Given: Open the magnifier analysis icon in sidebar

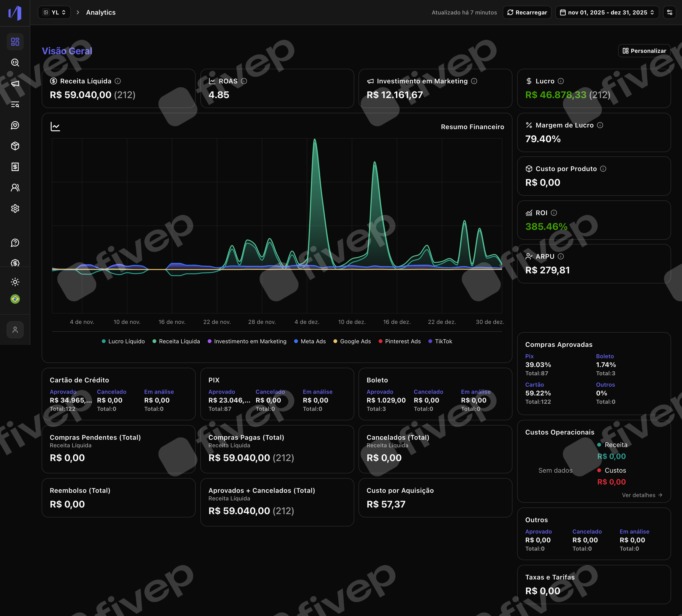Looking at the screenshot, I should click(x=15, y=63).
